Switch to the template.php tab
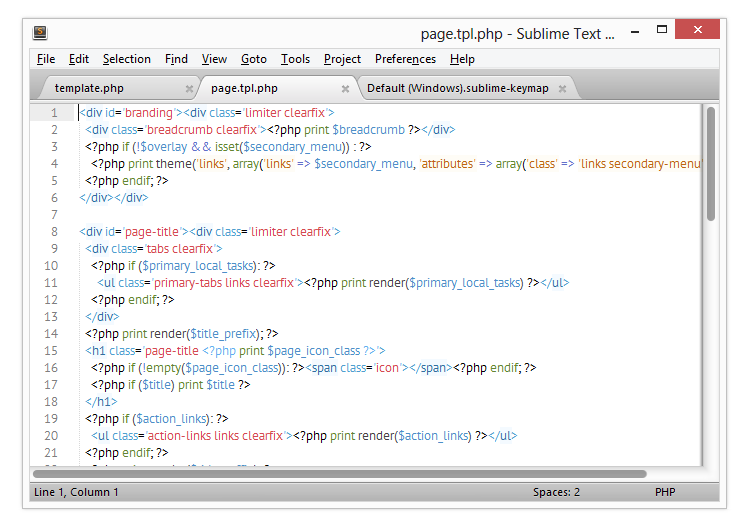This screenshot has height=529, width=735. point(103,88)
